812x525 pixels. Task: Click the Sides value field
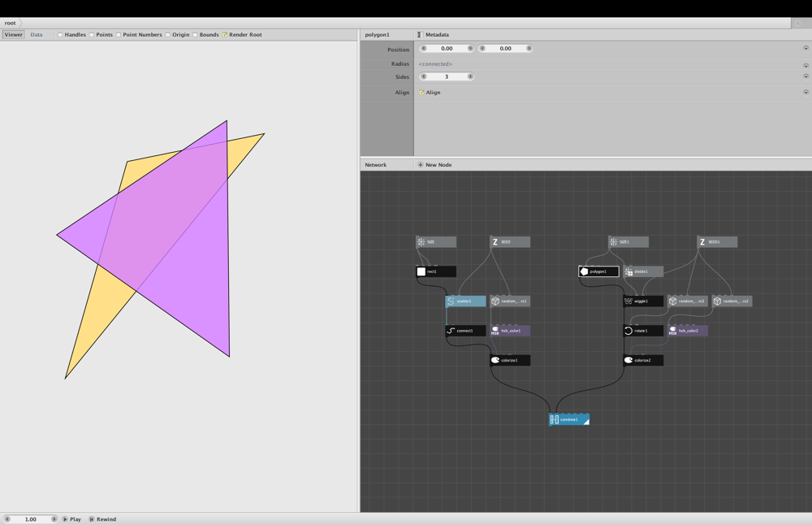pos(447,76)
